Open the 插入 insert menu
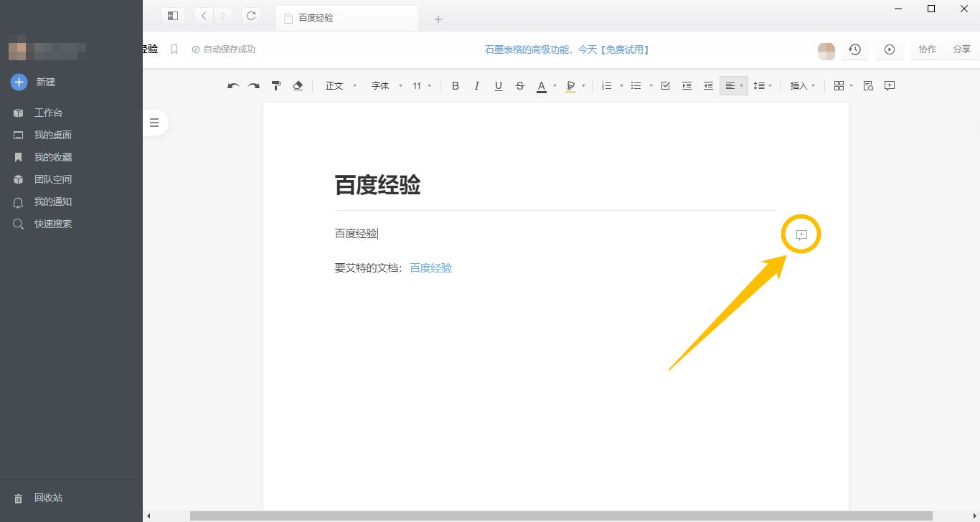 point(802,86)
